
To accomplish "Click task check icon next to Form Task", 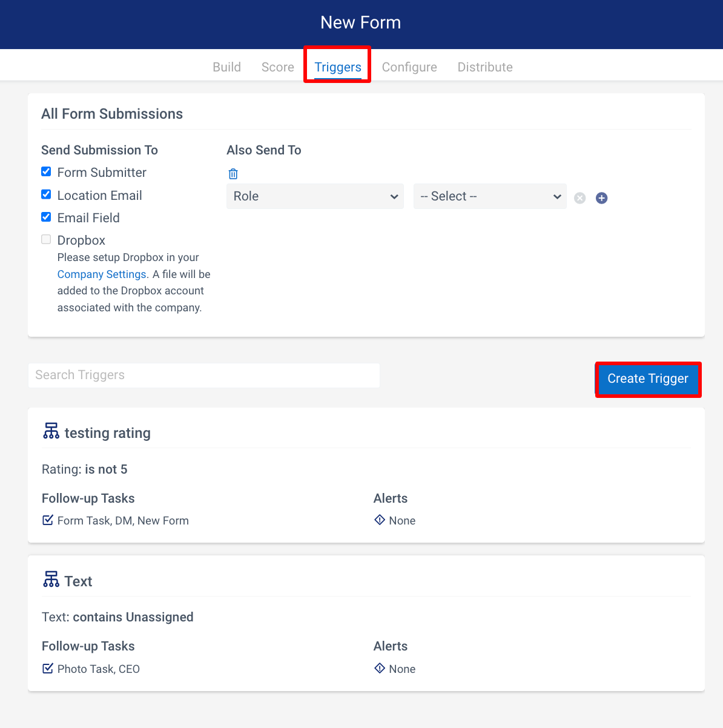I will tap(48, 520).
